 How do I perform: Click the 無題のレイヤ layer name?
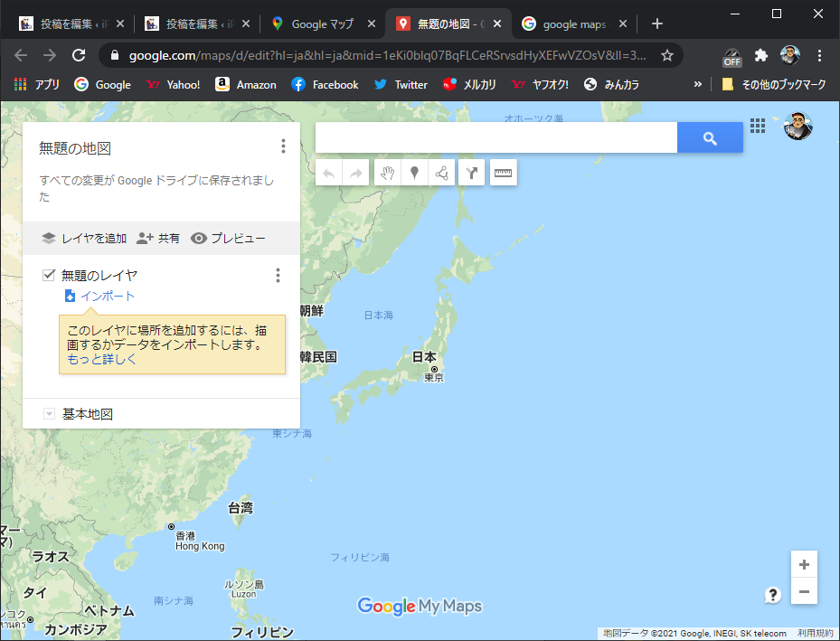[99, 275]
